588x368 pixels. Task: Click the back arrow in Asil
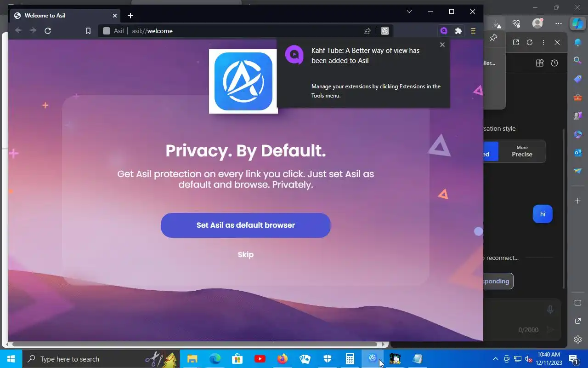point(18,31)
